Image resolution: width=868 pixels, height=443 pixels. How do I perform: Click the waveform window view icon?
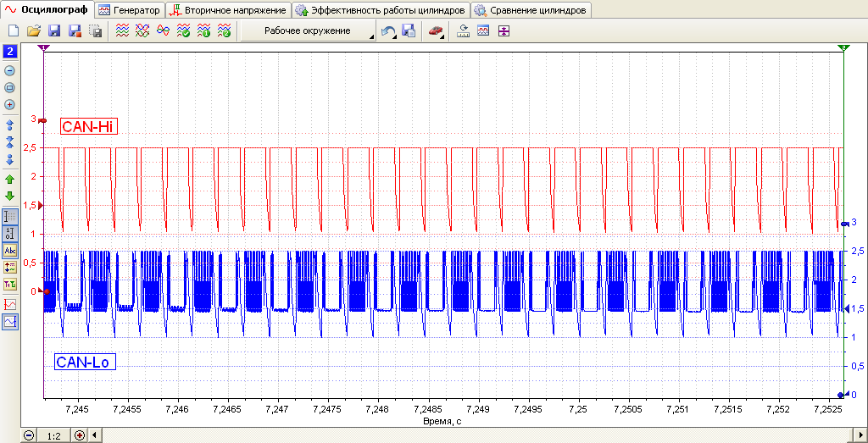(x=483, y=31)
